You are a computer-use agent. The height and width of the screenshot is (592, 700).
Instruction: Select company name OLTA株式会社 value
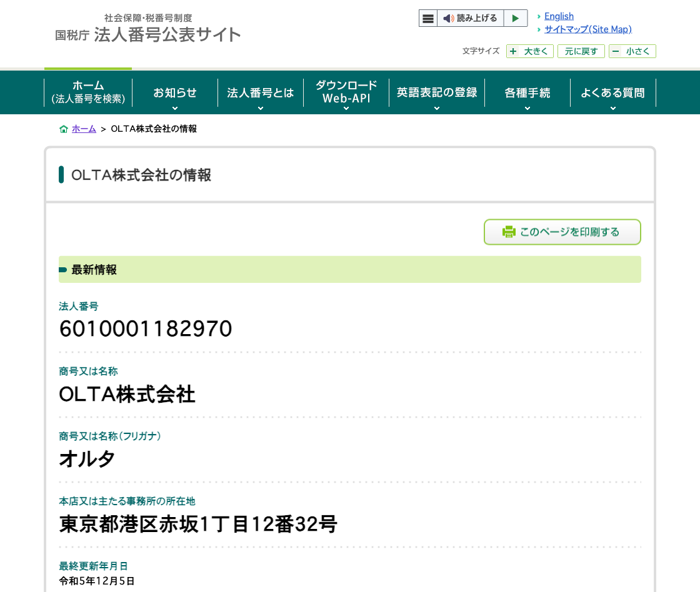(127, 395)
